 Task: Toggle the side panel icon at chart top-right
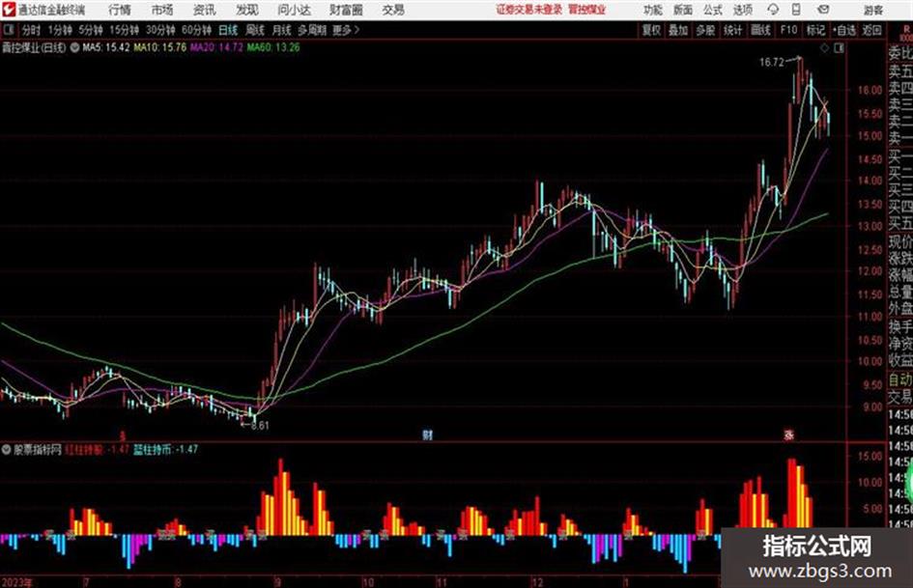pos(839,48)
